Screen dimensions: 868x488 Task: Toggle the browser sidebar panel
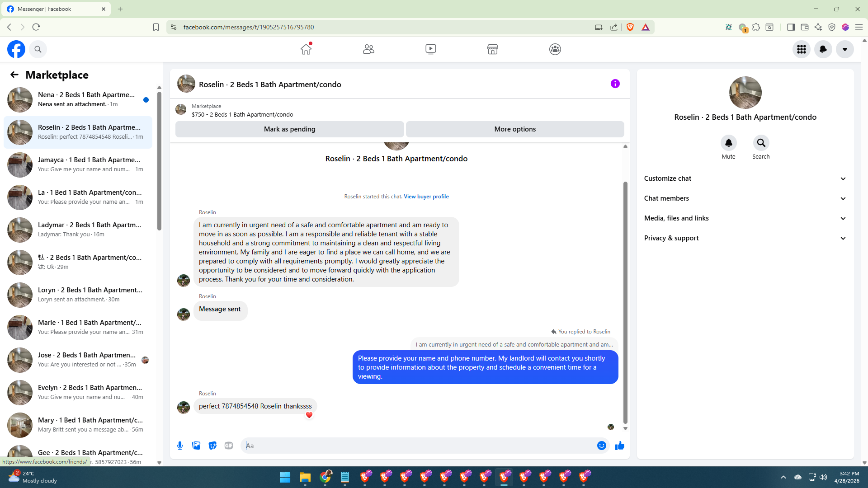(x=791, y=27)
